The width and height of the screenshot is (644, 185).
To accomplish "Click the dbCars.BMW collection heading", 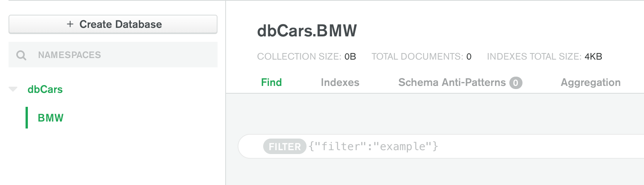I will coord(307,31).
